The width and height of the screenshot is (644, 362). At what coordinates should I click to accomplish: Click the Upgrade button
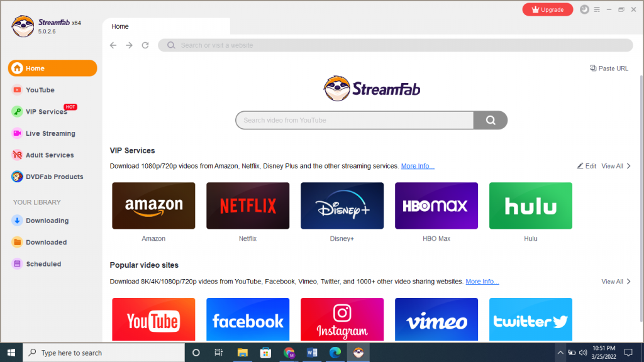(x=547, y=9)
